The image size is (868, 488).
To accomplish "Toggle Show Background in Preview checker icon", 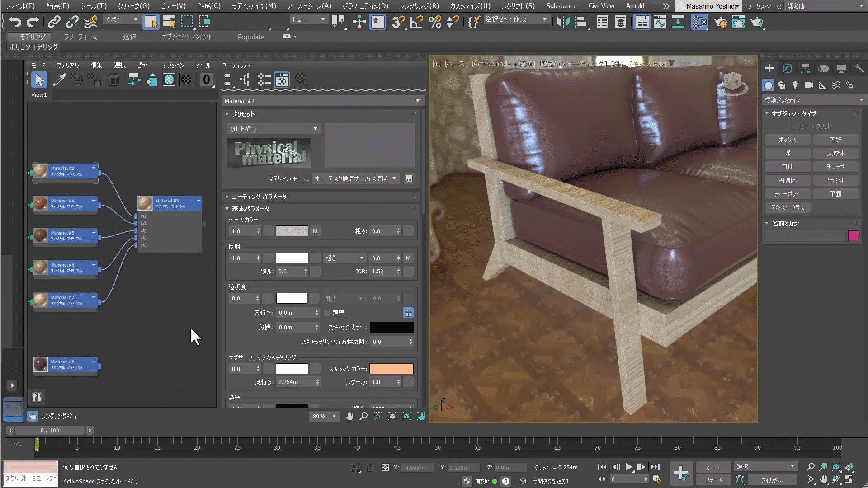I will [x=186, y=80].
